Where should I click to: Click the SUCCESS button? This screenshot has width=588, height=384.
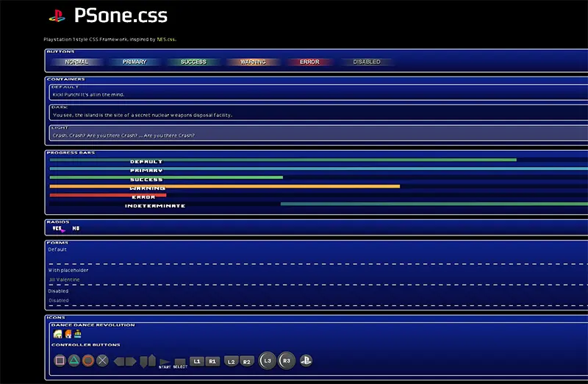tap(193, 62)
